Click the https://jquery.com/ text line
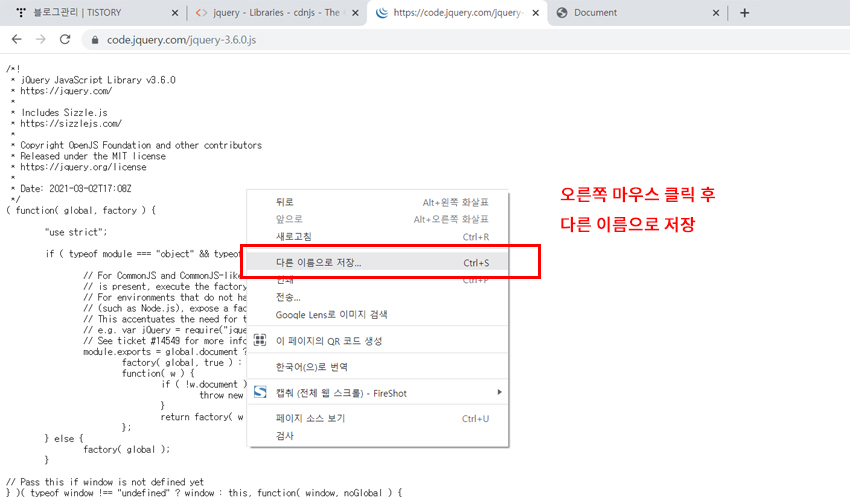This screenshot has height=500, width=850. [x=66, y=91]
